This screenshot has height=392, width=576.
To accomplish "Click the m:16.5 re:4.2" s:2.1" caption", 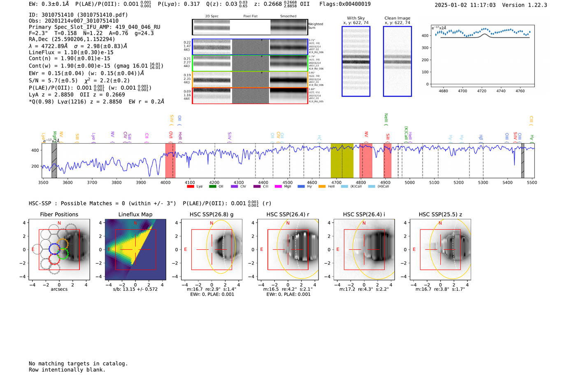I will [288, 289].
